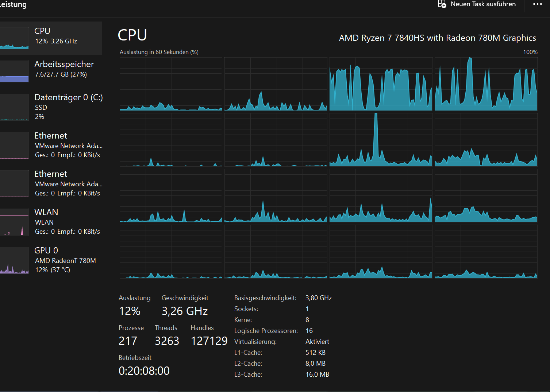Click the Arbeitsspeicher mini graph thumbnail
Screen dimensions: 550x392
pos(14,71)
